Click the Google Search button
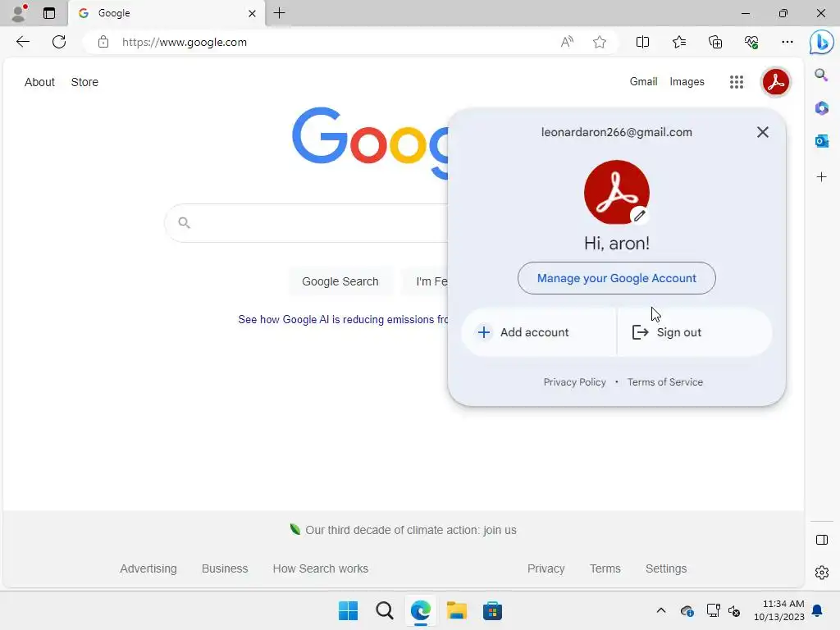This screenshot has width=840, height=630. [x=340, y=281]
